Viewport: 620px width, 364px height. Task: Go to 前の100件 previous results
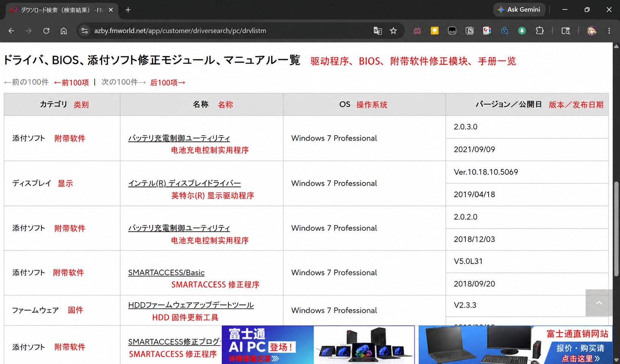point(26,82)
